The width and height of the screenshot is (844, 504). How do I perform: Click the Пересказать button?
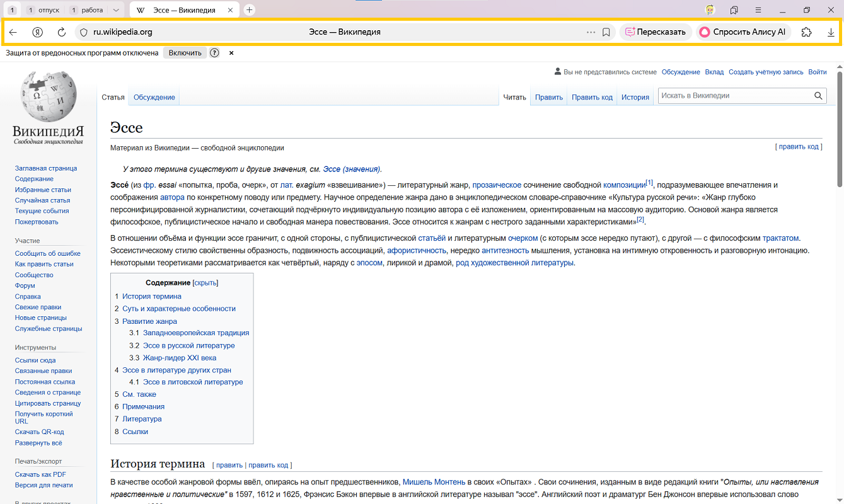[655, 32]
